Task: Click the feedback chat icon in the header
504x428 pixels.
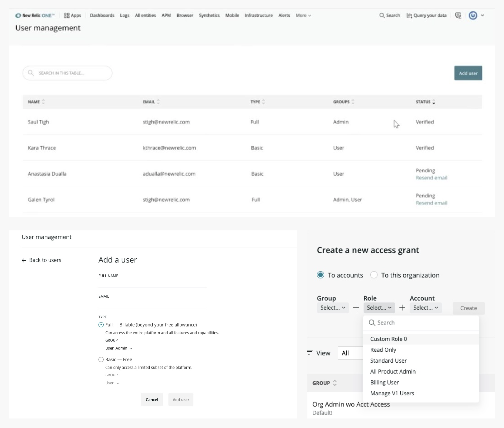Action: tap(458, 16)
